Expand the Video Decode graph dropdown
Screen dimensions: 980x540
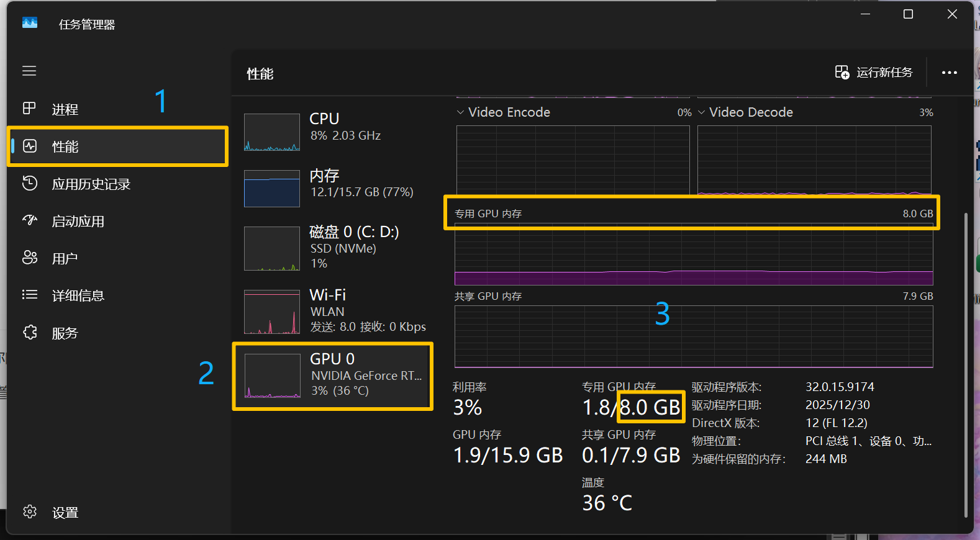[x=702, y=112]
